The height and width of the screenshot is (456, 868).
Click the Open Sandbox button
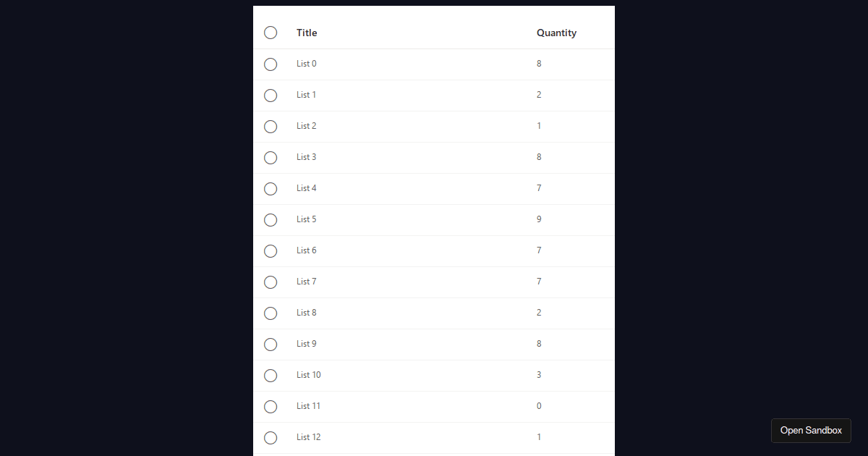[811, 430]
